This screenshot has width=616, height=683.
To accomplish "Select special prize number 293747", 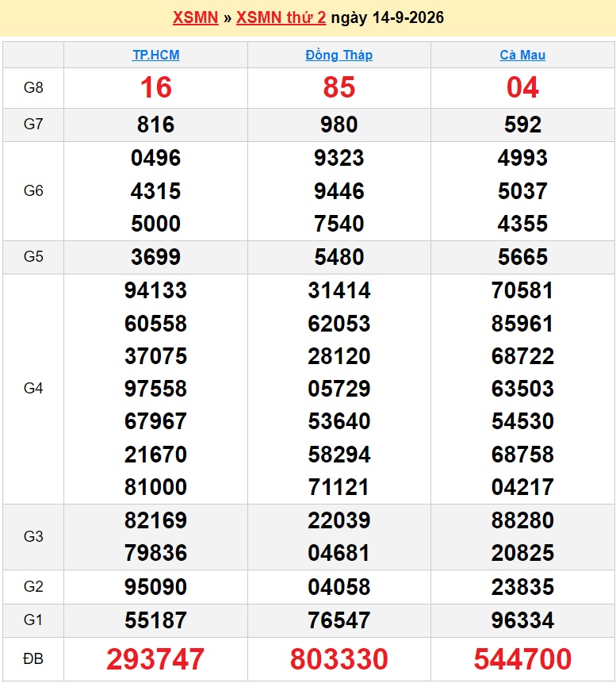I will tap(156, 659).
